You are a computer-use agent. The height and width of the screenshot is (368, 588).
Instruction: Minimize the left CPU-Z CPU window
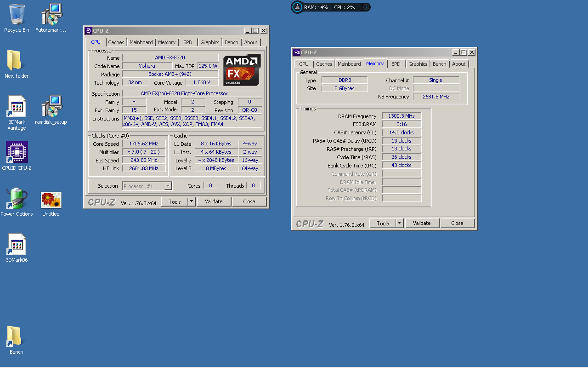click(248, 31)
